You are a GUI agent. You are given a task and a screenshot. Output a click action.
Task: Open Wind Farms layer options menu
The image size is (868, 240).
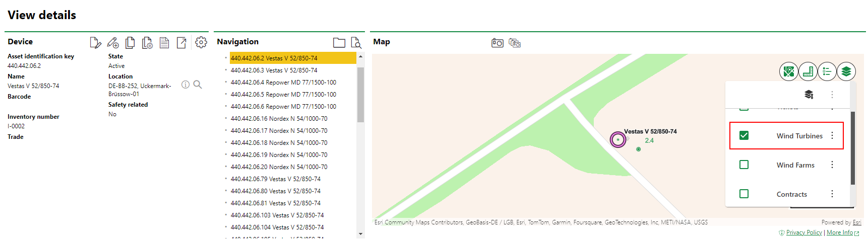(832, 165)
